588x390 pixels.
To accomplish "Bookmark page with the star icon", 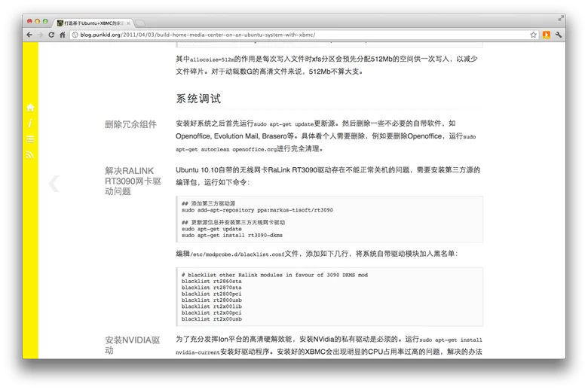I will (x=532, y=35).
